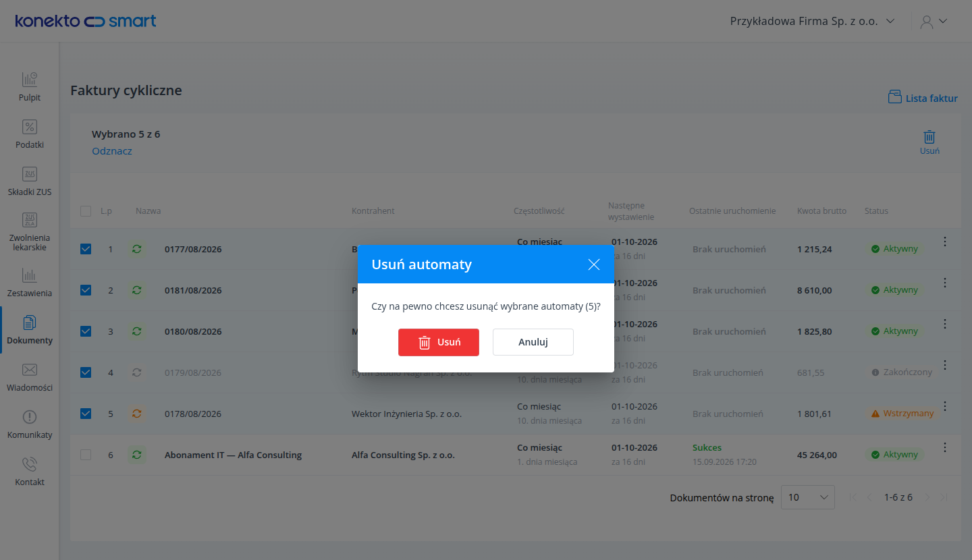The width and height of the screenshot is (972, 560).
Task: Click the Komunikaty alert icon
Action: pyautogui.click(x=30, y=417)
